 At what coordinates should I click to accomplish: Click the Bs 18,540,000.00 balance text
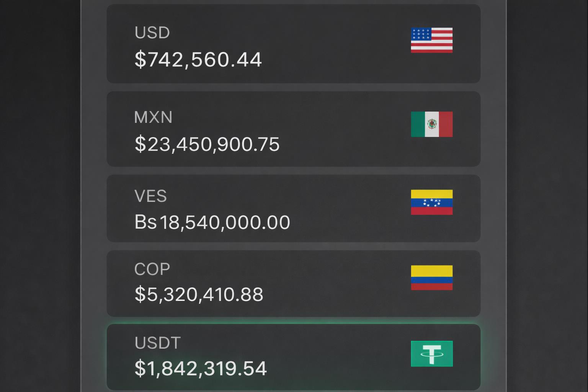tap(213, 222)
